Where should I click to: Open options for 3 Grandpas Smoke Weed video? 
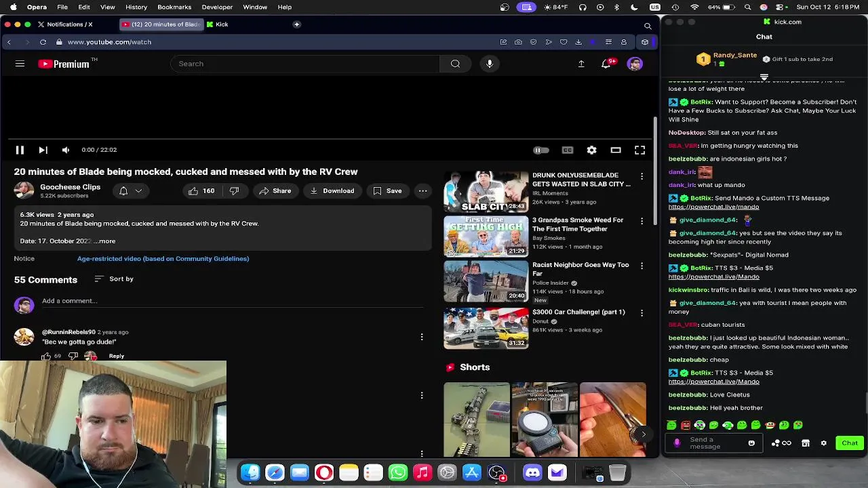642,221
